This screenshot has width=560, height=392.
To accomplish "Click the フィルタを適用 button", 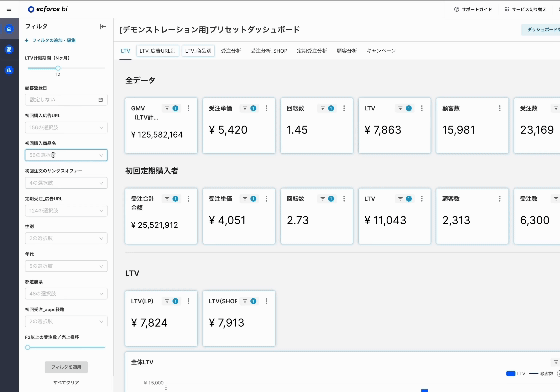I will [x=66, y=367].
